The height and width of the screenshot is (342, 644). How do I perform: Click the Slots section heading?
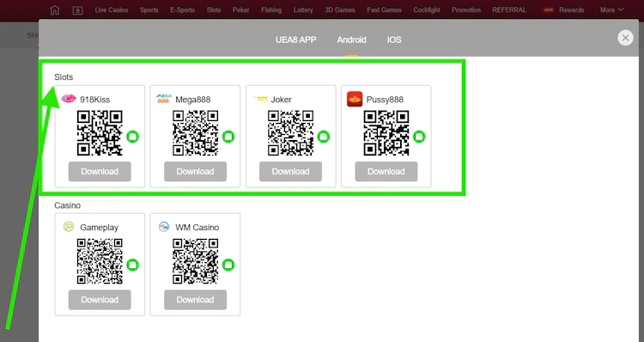click(x=64, y=76)
